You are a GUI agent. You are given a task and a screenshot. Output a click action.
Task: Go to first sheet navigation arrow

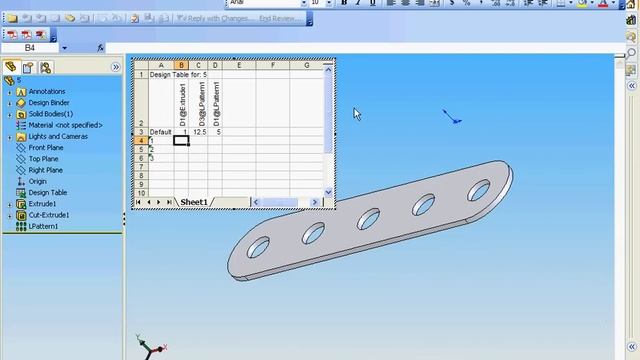coord(138,202)
